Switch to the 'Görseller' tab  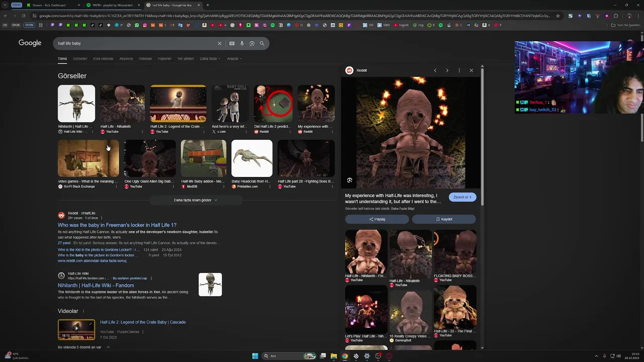coord(80,58)
